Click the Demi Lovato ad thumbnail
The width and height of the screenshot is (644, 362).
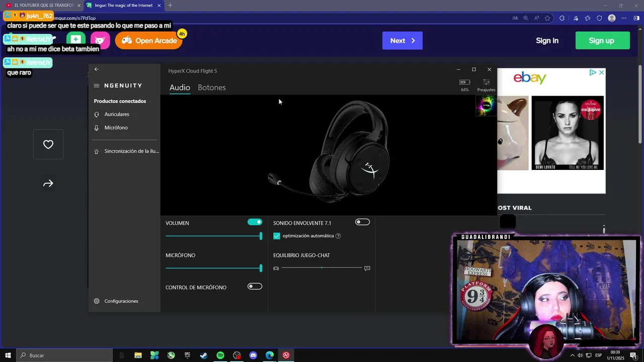[x=568, y=133]
